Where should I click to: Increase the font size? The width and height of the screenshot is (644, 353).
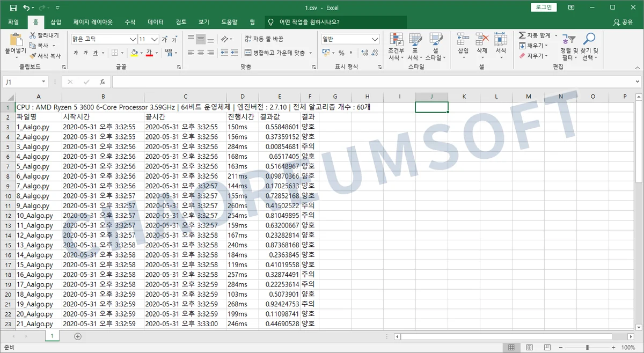[x=165, y=39]
